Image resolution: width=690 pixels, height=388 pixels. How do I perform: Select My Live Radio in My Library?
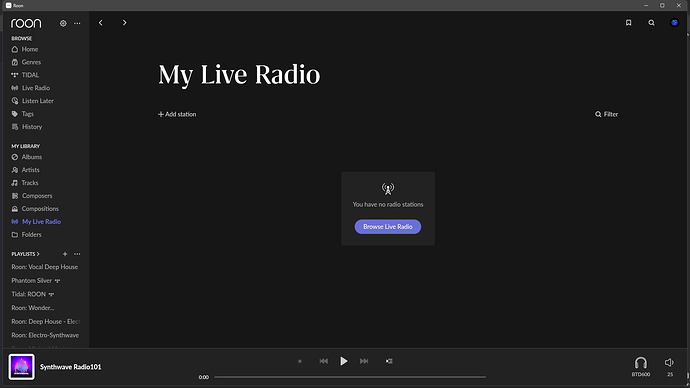point(36,222)
